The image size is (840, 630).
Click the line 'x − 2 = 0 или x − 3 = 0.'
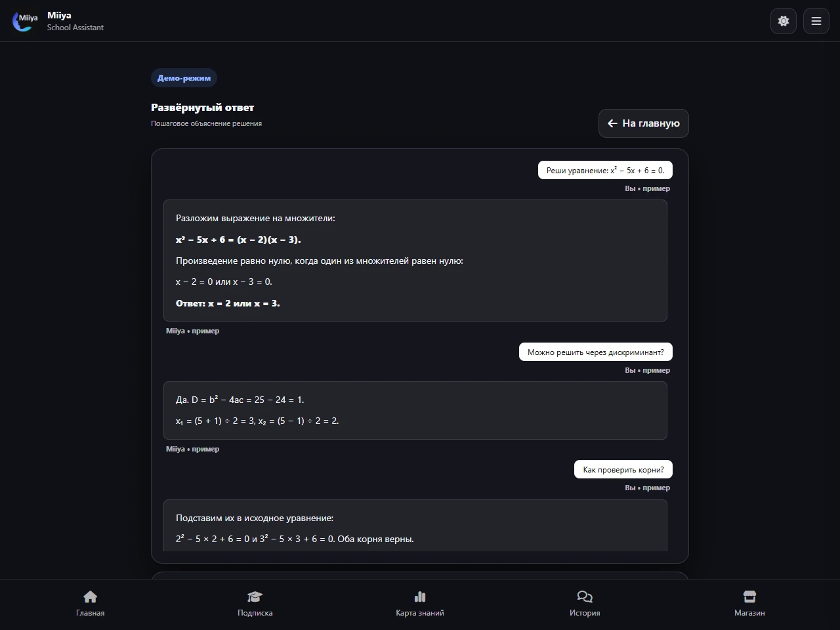(224, 282)
